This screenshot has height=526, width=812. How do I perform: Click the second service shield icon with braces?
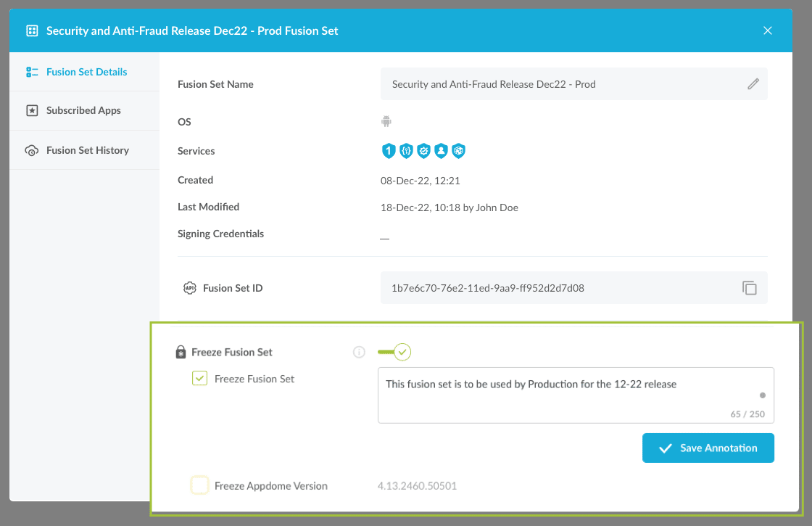pos(406,151)
